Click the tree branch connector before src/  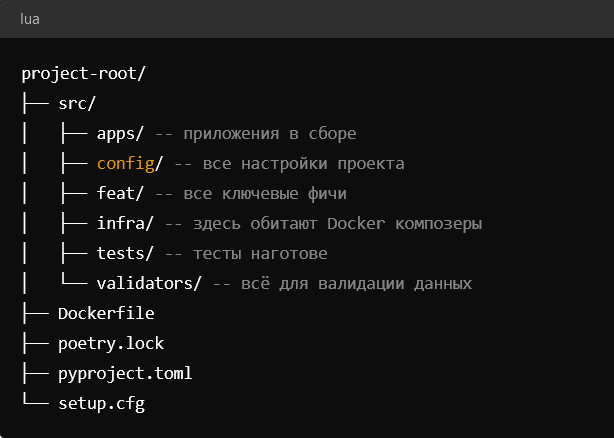(x=36, y=104)
